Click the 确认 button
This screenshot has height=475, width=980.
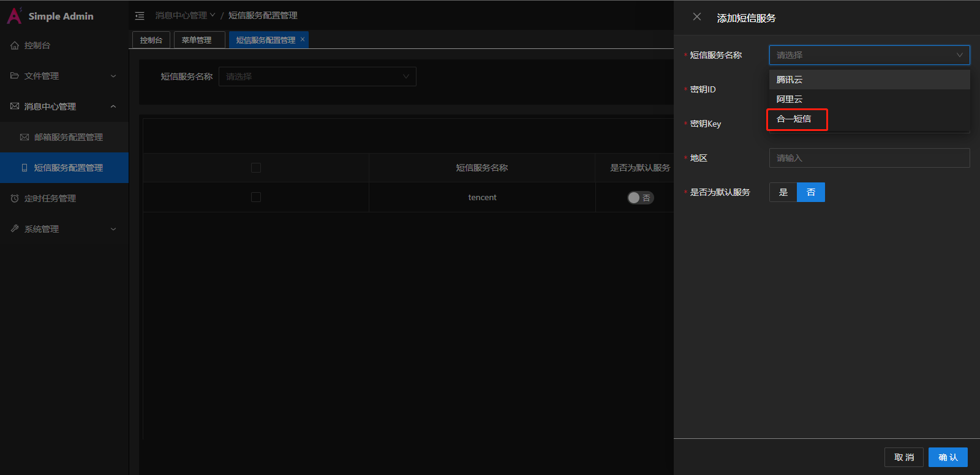948,457
